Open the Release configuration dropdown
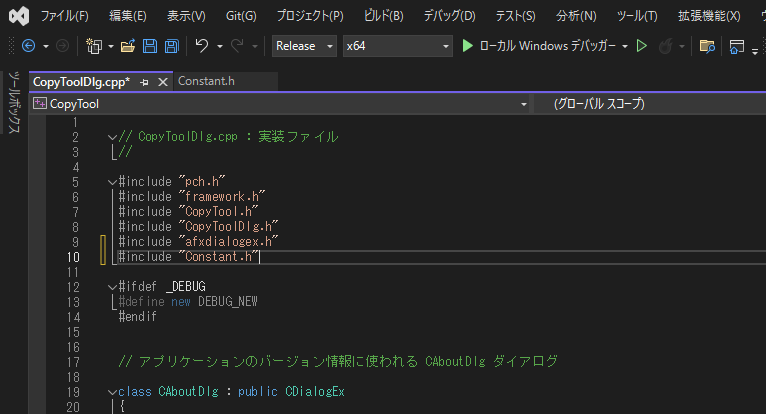This screenshot has height=414, width=766. tap(305, 46)
